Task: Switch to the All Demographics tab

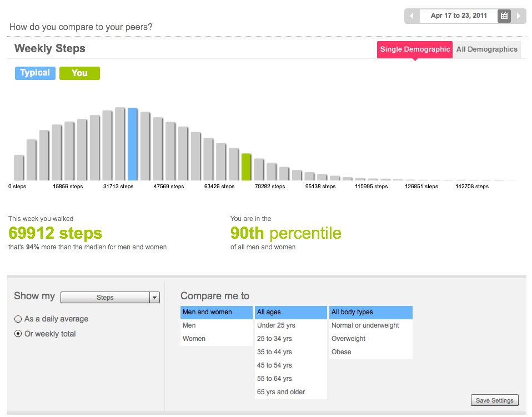Action: [487, 49]
